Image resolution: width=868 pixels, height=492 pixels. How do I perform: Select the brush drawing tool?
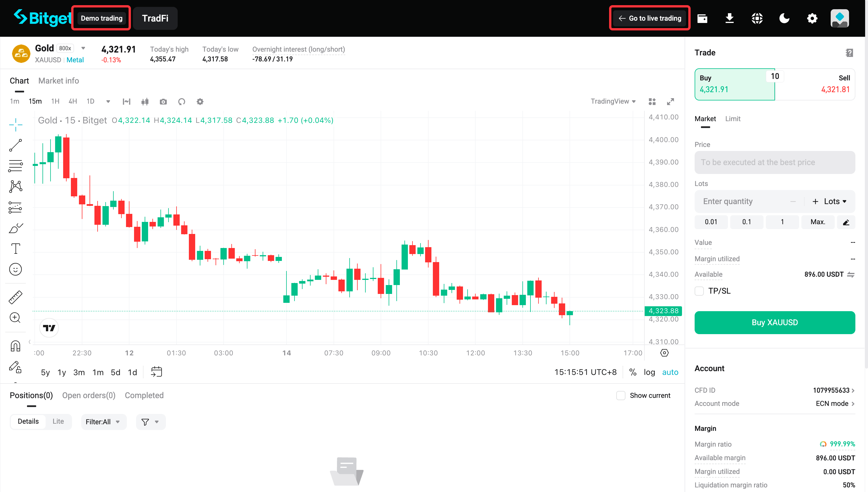coord(15,228)
